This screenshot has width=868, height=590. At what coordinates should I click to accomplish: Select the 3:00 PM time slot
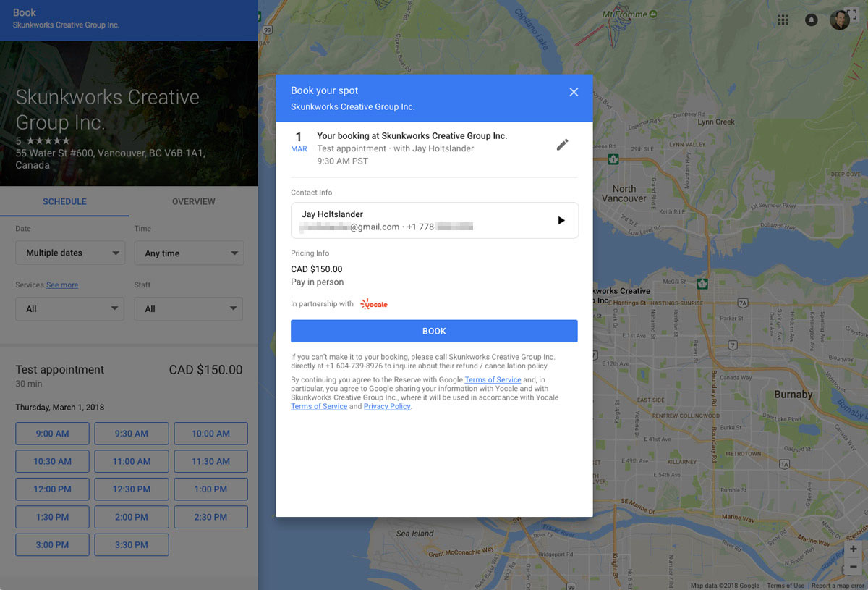pyautogui.click(x=52, y=545)
